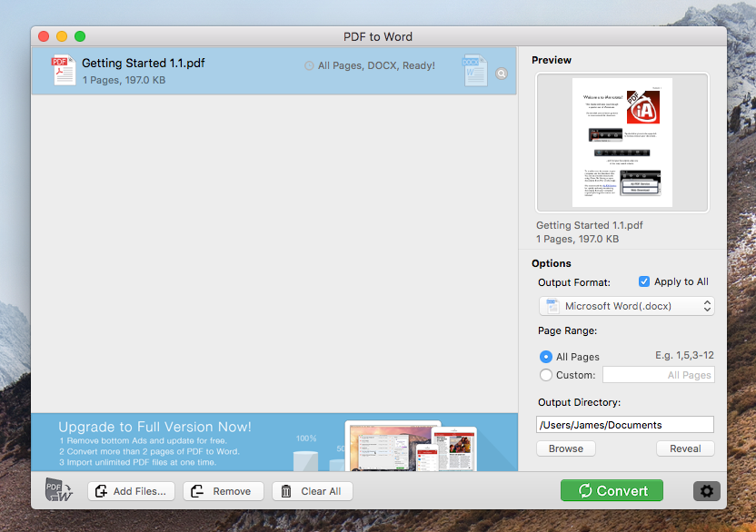This screenshot has width=756, height=532.
Task: Open settings with the gear icon
Action: click(x=707, y=491)
